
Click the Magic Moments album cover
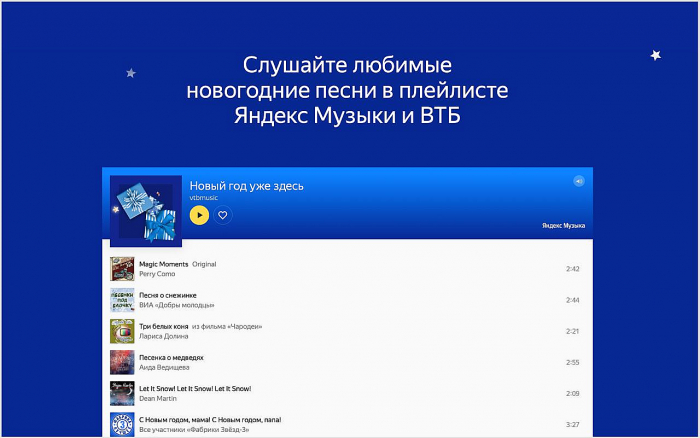[x=122, y=269]
